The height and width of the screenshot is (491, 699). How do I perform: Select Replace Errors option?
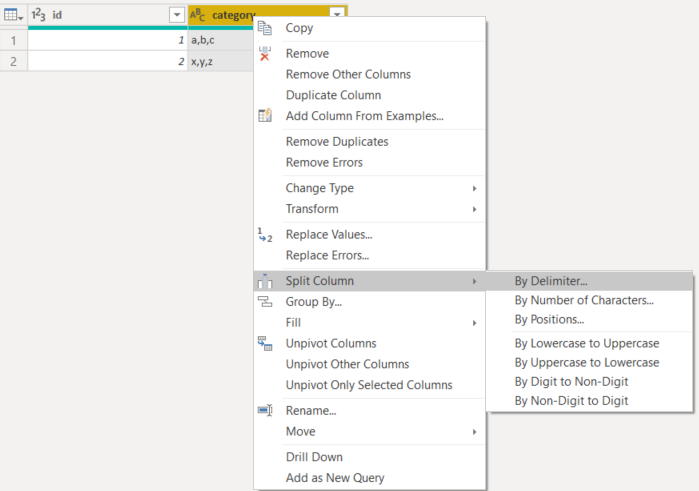click(x=370, y=256)
